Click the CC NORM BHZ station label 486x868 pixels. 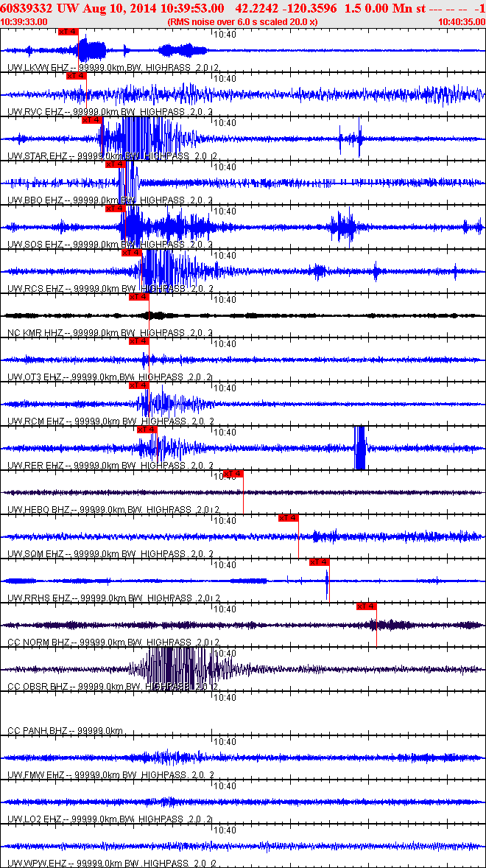38,642
